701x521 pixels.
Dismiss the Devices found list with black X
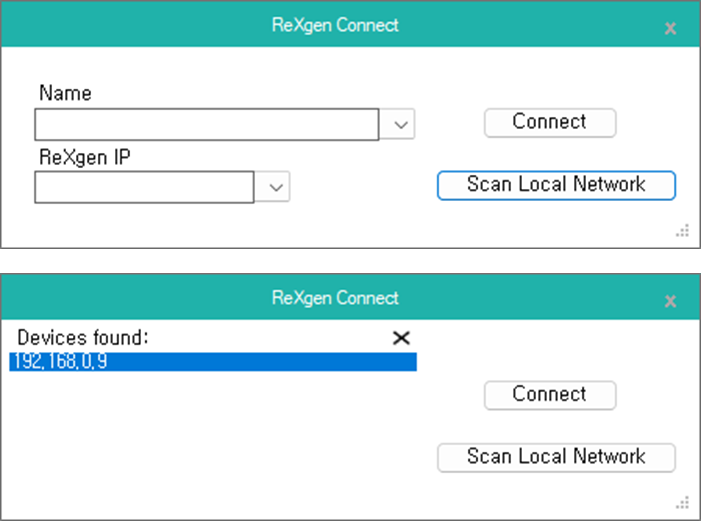pyautogui.click(x=401, y=338)
